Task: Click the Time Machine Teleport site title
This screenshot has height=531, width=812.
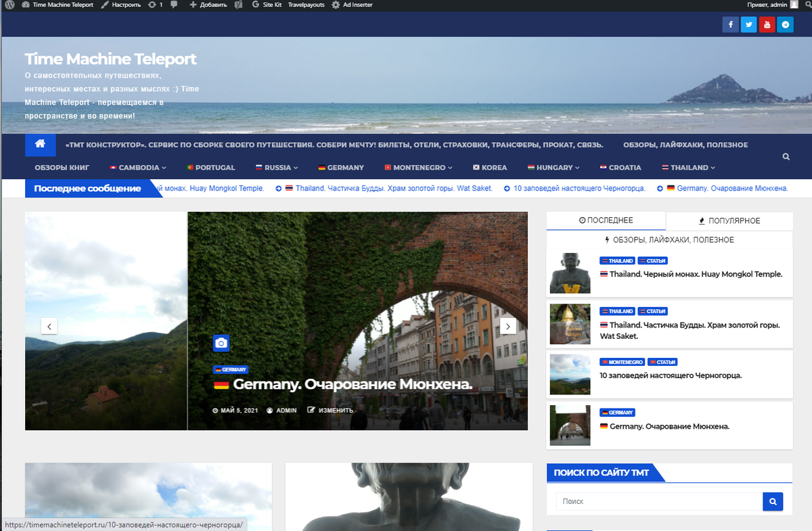Action: tap(110, 59)
